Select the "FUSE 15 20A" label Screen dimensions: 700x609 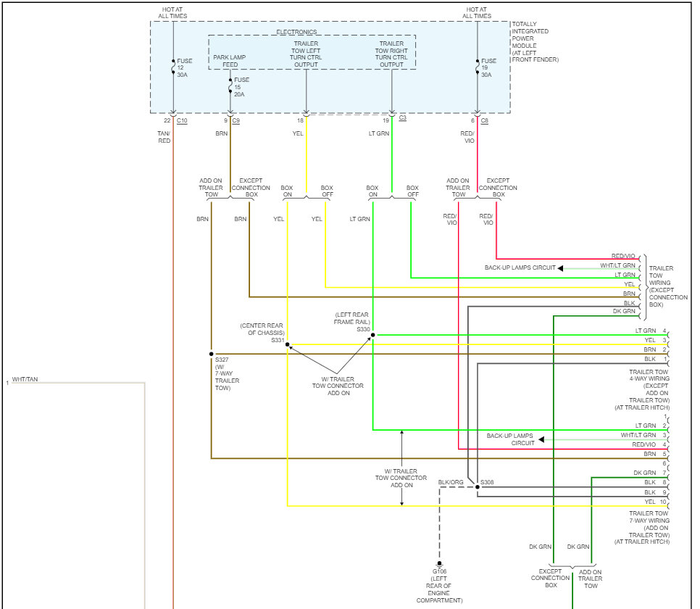coord(241,87)
